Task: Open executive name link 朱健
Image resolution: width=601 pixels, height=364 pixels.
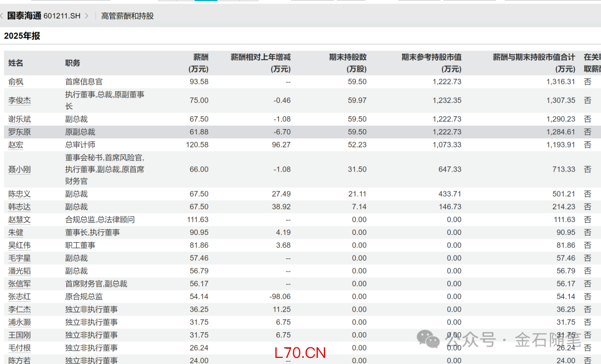Action: (x=16, y=233)
